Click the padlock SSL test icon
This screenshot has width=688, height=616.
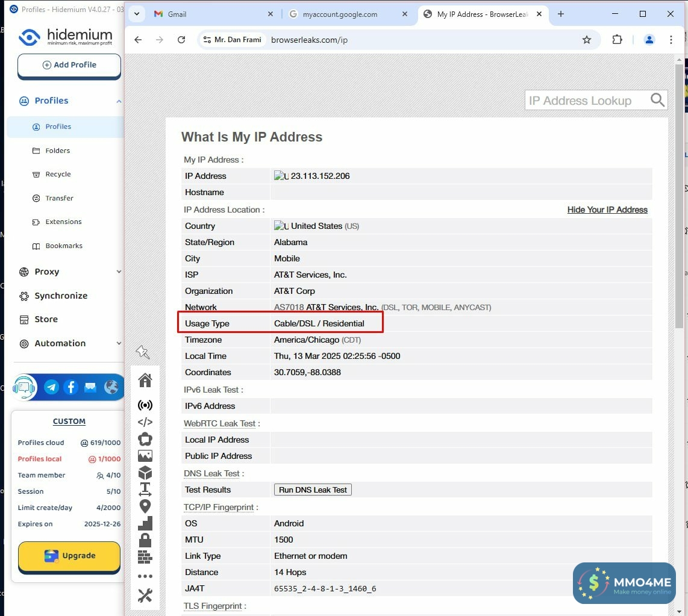pos(145,540)
